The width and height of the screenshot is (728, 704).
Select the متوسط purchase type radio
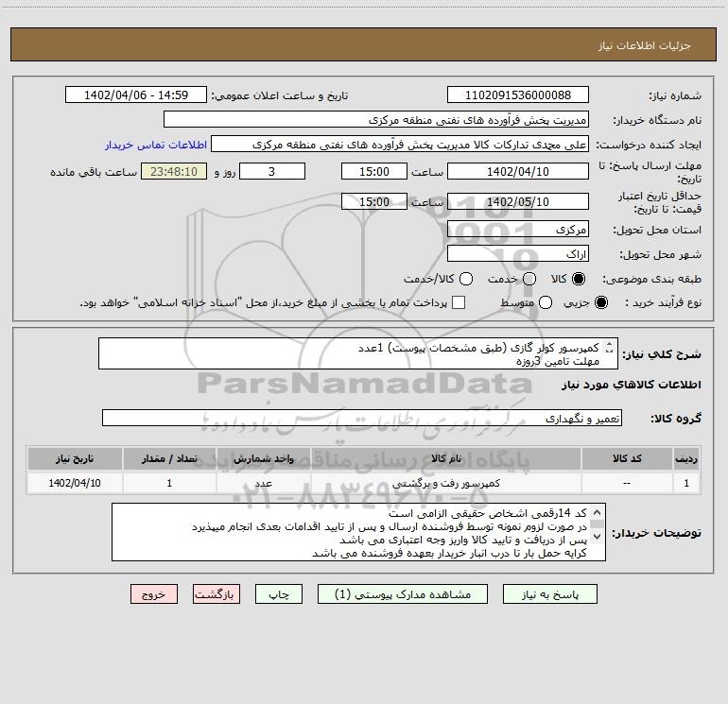546,302
